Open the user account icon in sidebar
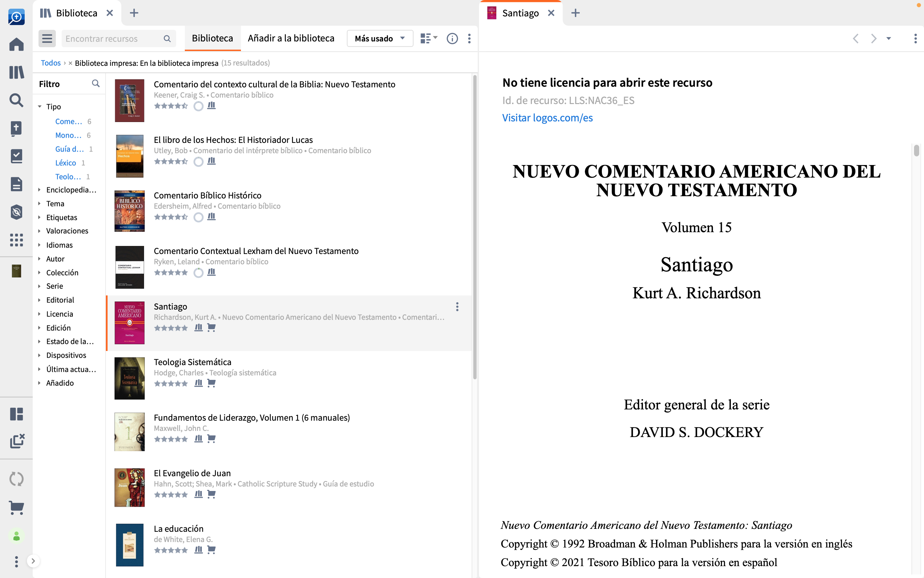This screenshot has height=578, width=924. pyautogui.click(x=16, y=536)
